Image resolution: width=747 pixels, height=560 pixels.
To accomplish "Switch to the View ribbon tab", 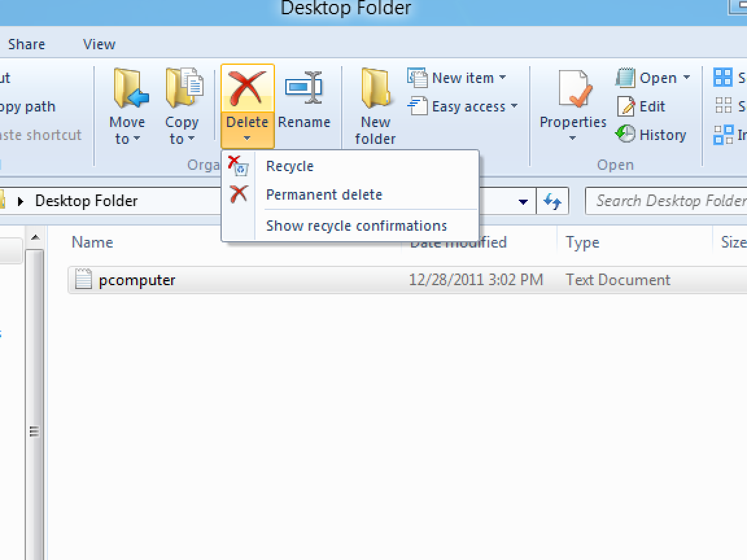I will point(99,44).
